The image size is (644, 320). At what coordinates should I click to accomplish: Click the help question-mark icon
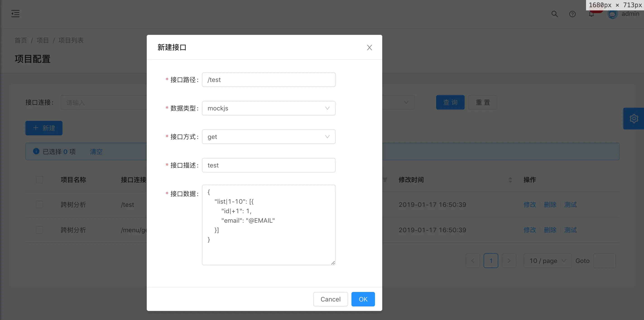(x=572, y=14)
